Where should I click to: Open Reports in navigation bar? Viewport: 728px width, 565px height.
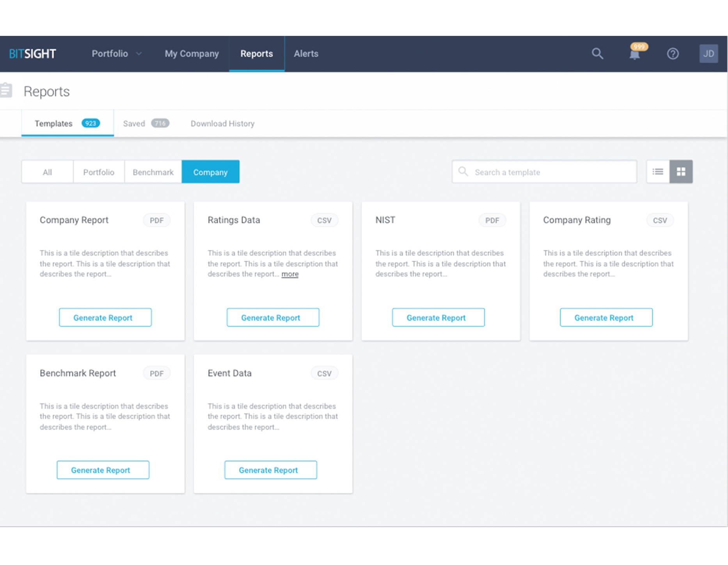coord(257,54)
